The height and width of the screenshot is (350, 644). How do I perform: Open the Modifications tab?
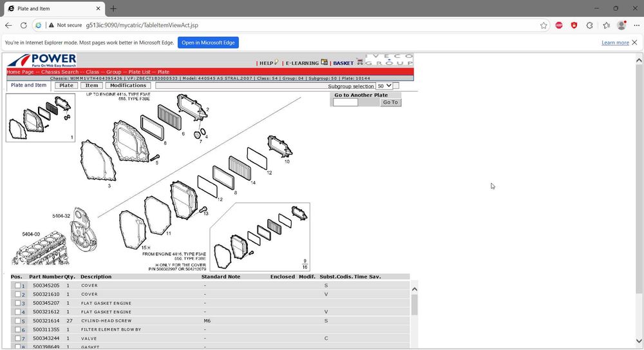click(128, 86)
